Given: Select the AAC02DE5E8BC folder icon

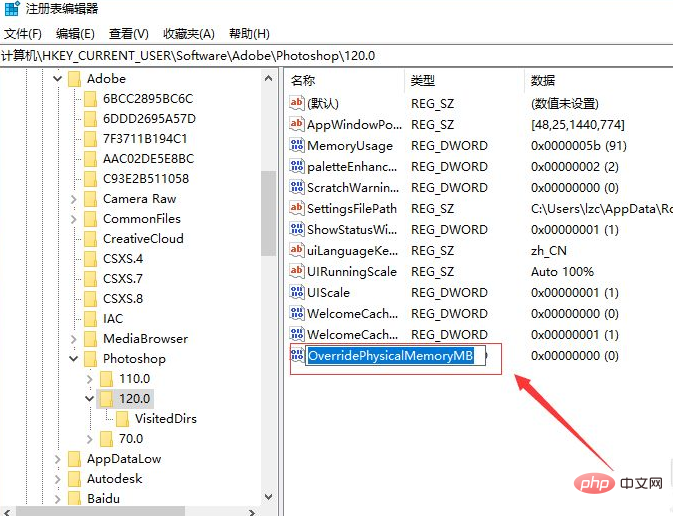Looking at the screenshot, I should point(91,159).
